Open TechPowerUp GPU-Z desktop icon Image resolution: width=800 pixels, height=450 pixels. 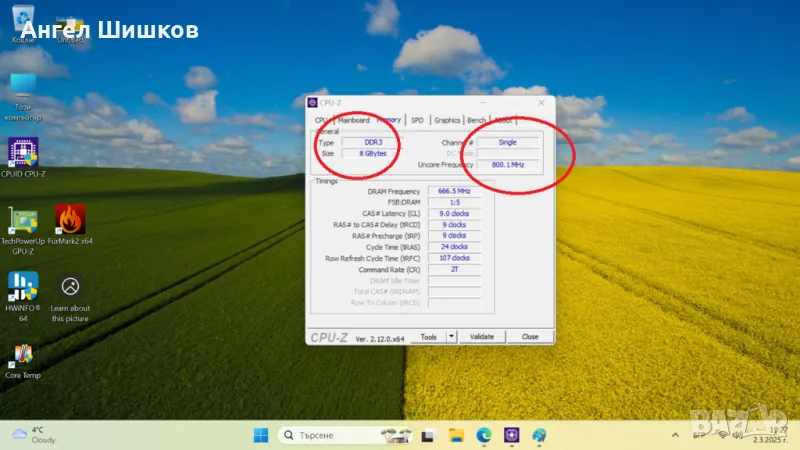pos(22,221)
